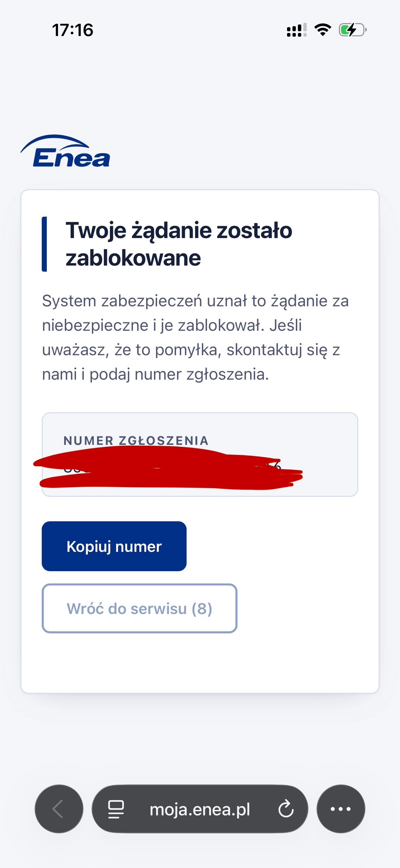Tap the charging battery indicator
The height and width of the screenshot is (868, 400).
[x=353, y=30]
